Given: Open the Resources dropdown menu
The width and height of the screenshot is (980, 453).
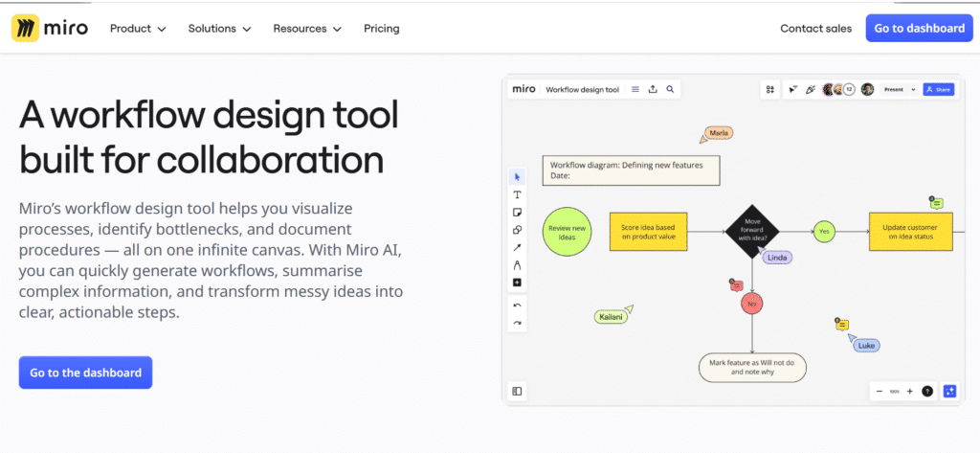Looking at the screenshot, I should [x=306, y=29].
